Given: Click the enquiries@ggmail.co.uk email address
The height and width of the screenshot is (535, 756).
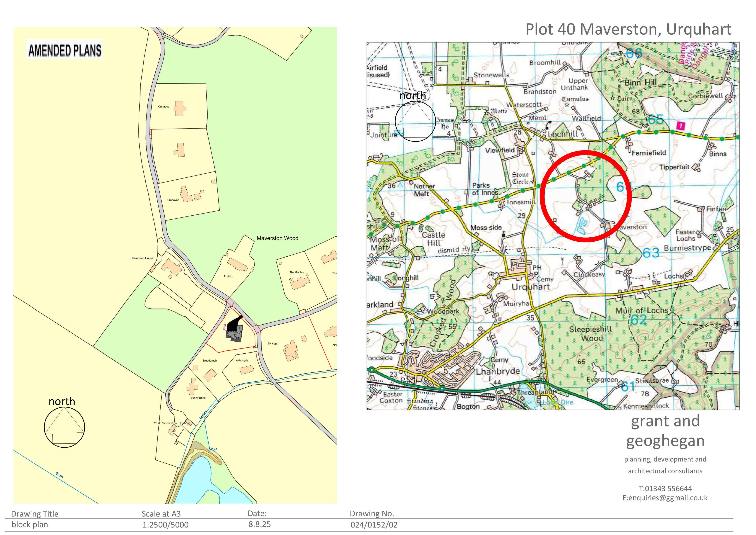Looking at the screenshot, I should pyautogui.click(x=665, y=498).
